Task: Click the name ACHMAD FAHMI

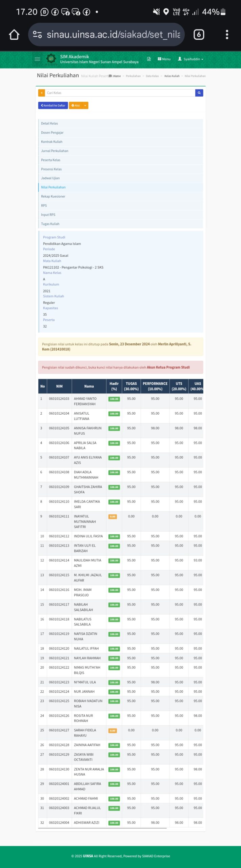Action: click(x=86, y=798)
